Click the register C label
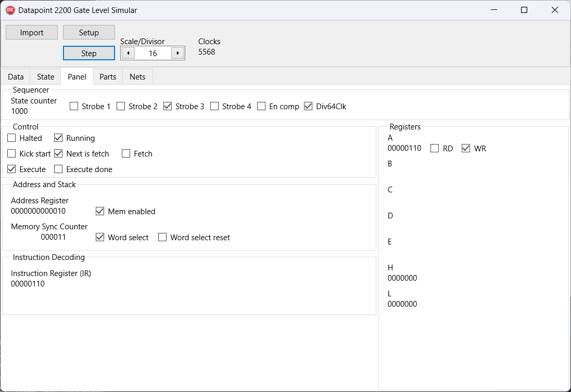 coord(390,189)
